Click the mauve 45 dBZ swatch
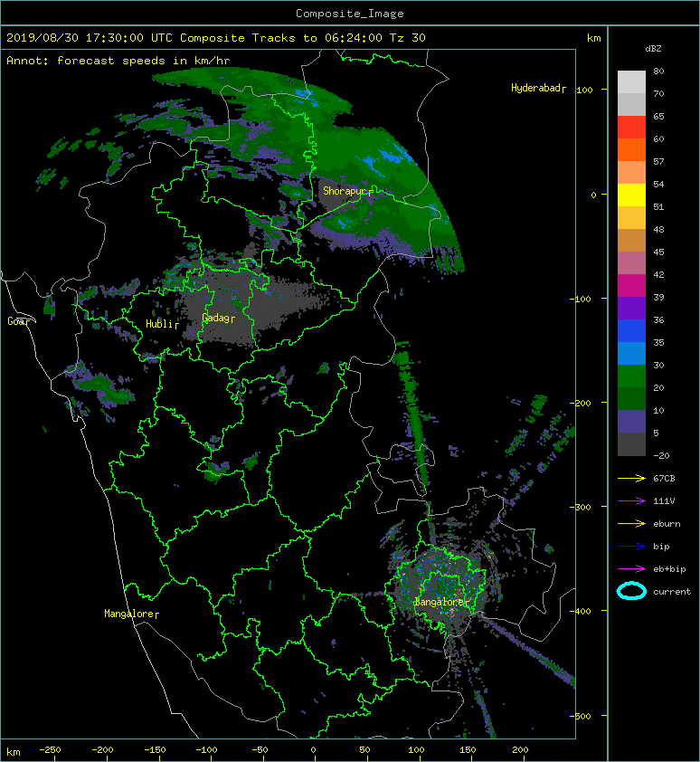This screenshot has height=762, width=700. click(631, 263)
